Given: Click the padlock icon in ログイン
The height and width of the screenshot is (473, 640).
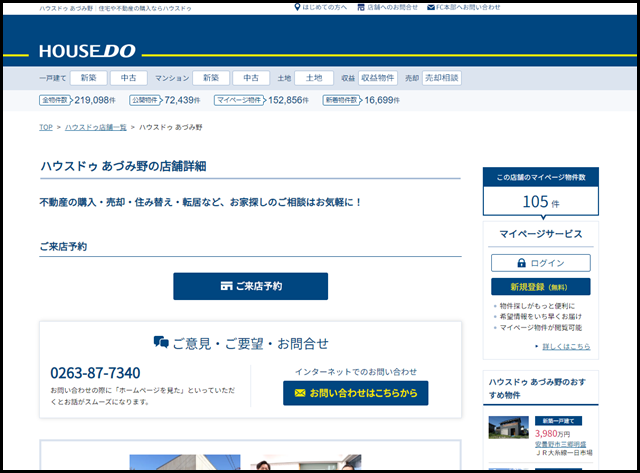Looking at the screenshot, I should [x=521, y=263].
